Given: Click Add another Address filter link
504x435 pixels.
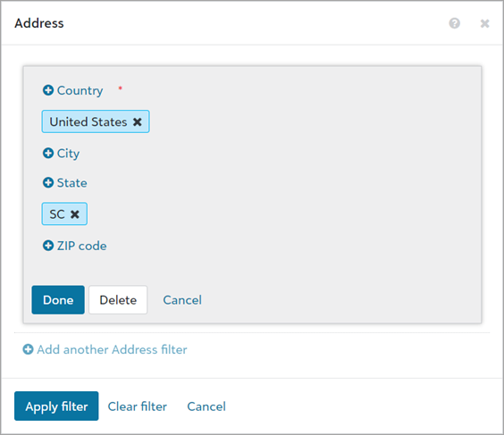Looking at the screenshot, I should 112,349.
